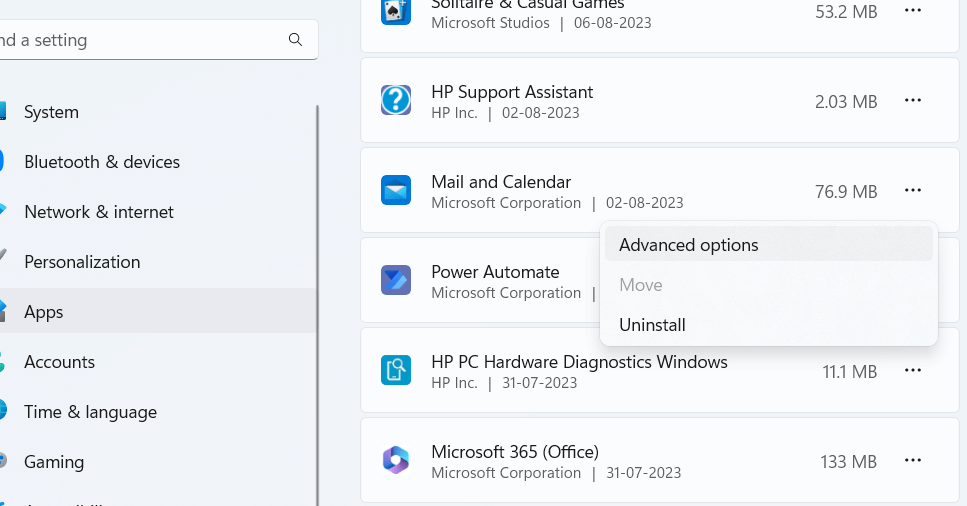Open Gaming settings

point(157,462)
